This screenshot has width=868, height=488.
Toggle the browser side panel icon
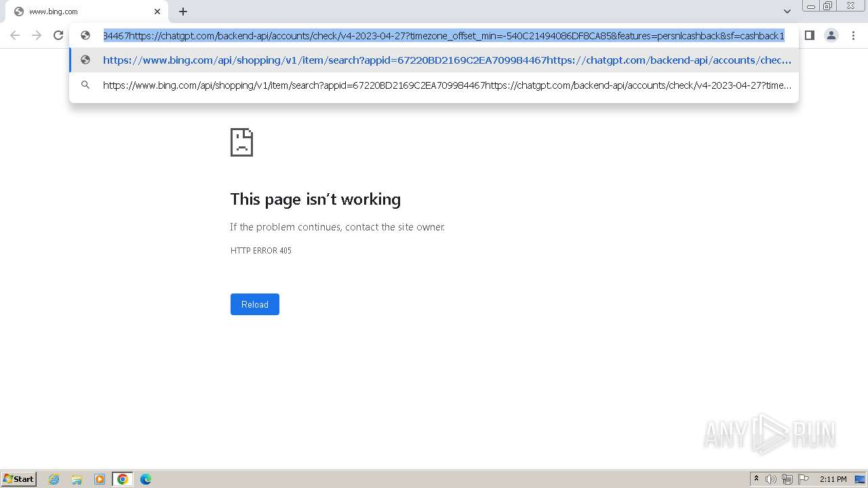[810, 35]
